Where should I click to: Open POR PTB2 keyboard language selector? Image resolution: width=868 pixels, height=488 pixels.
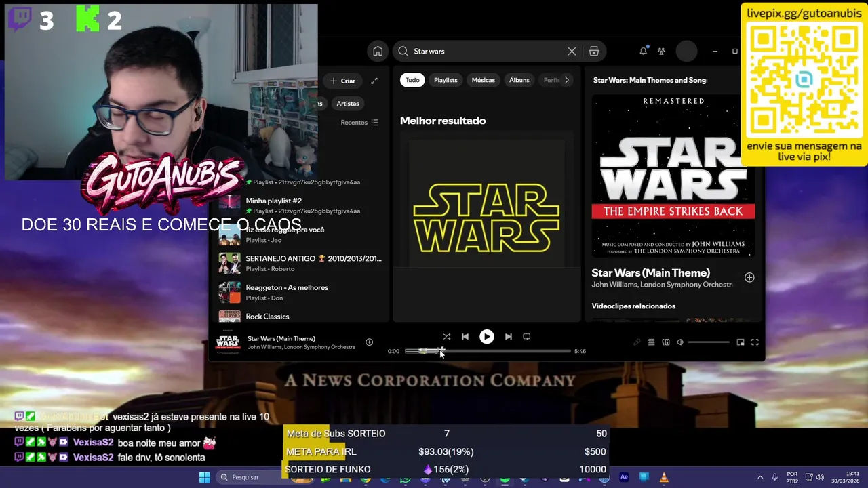click(792, 477)
